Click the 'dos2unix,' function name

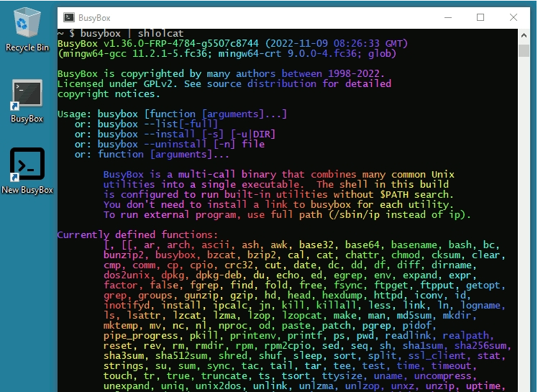(x=129, y=275)
